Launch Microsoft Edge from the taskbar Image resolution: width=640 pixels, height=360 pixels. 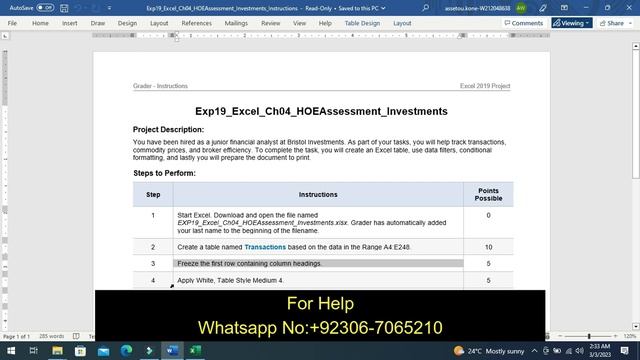[127, 351]
